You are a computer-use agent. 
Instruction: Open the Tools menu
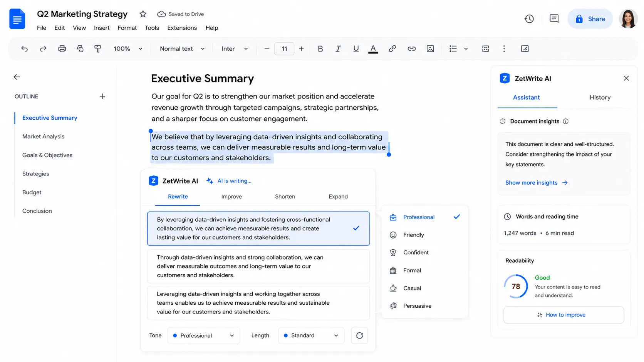tap(152, 28)
